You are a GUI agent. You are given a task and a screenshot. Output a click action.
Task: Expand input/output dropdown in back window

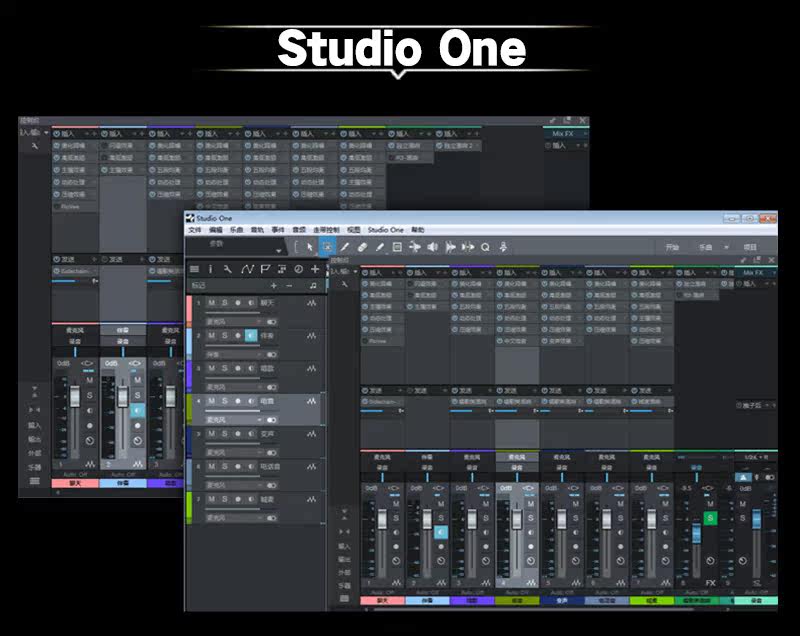point(46,133)
